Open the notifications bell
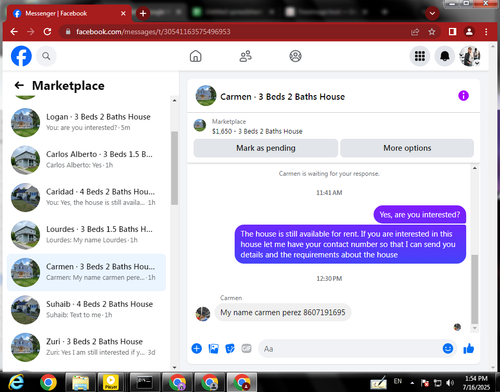Image resolution: width=500 pixels, height=392 pixels. point(445,56)
